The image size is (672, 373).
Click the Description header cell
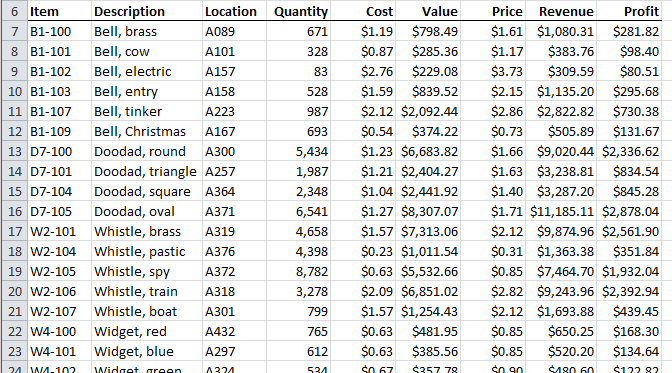point(147,11)
